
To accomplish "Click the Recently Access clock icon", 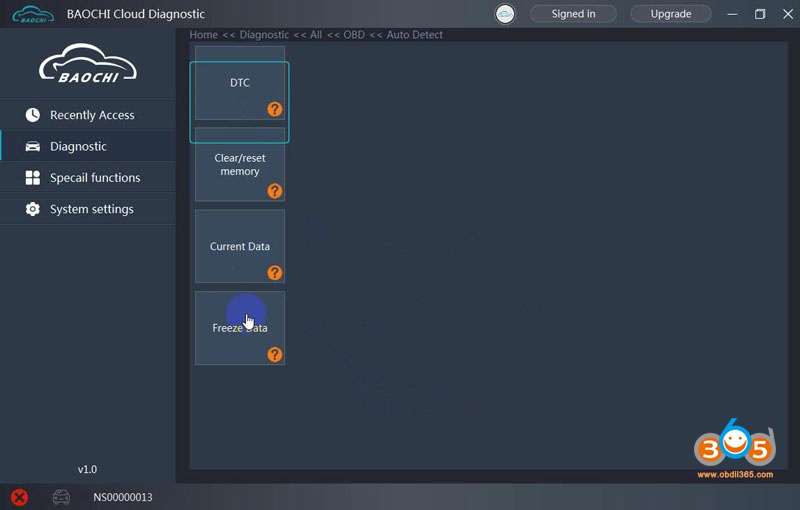I will click(33, 115).
